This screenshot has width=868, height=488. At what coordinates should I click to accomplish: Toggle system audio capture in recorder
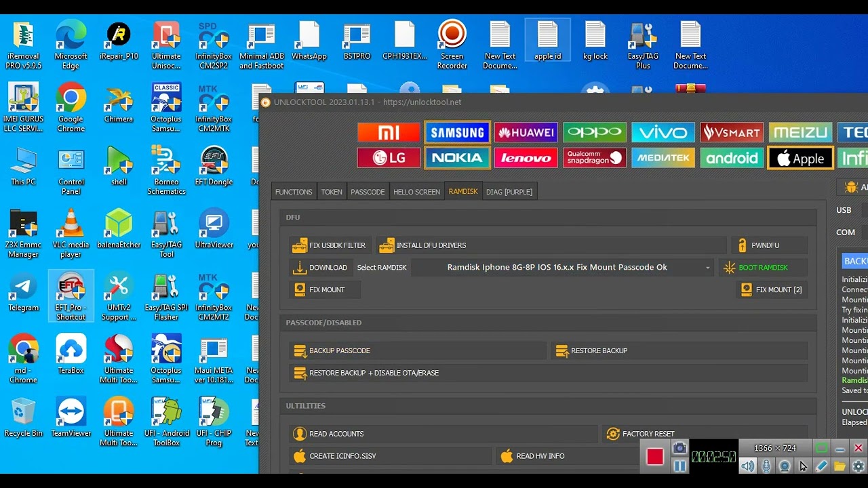747,466
